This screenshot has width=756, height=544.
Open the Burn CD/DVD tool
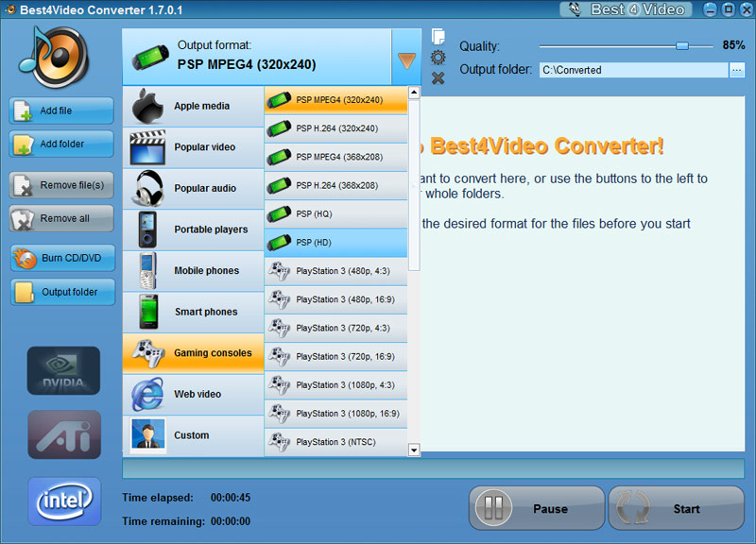(62, 258)
